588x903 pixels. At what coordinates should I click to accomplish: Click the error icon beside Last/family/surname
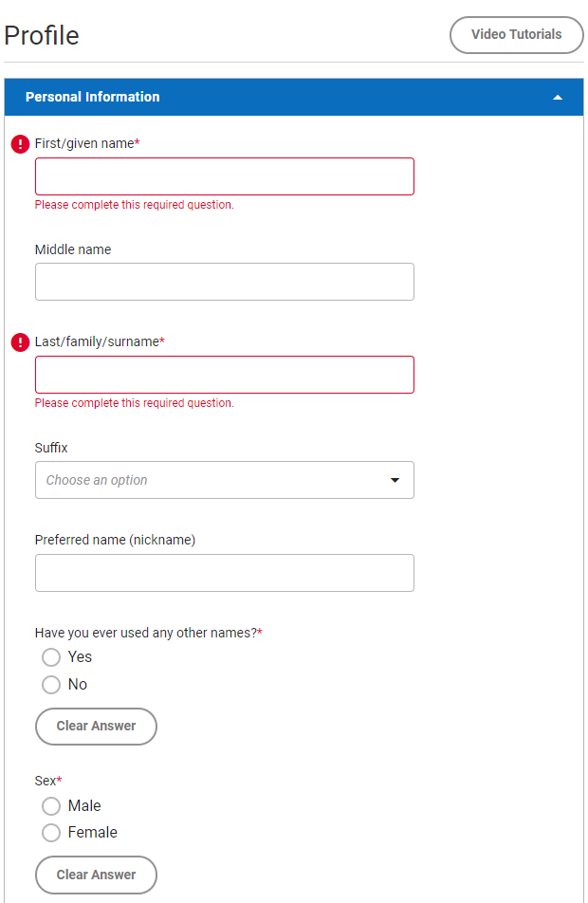20,342
